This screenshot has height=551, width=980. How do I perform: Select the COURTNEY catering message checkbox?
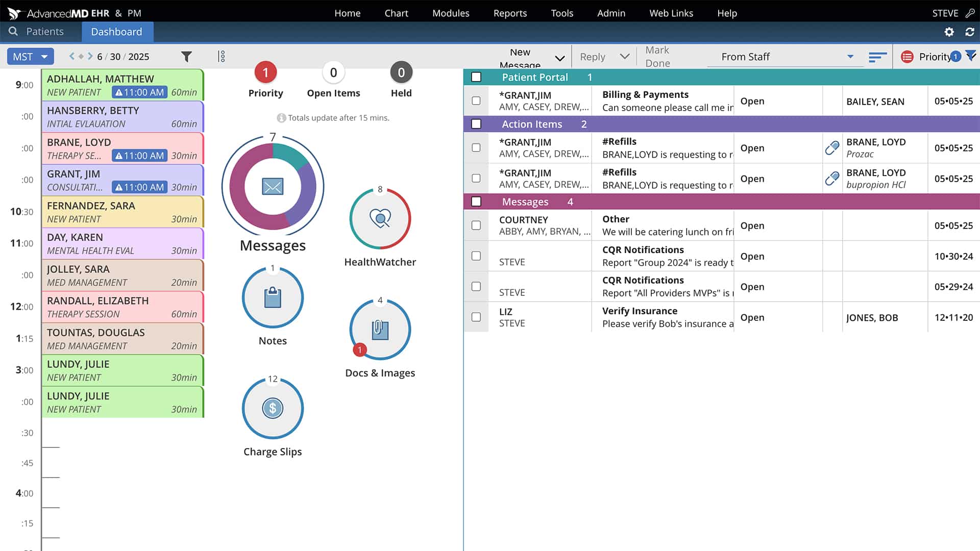pyautogui.click(x=476, y=225)
